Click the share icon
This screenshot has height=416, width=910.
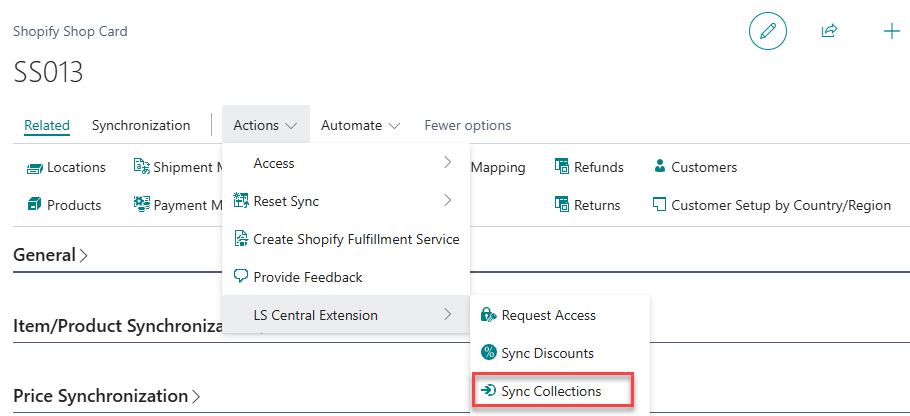829,31
